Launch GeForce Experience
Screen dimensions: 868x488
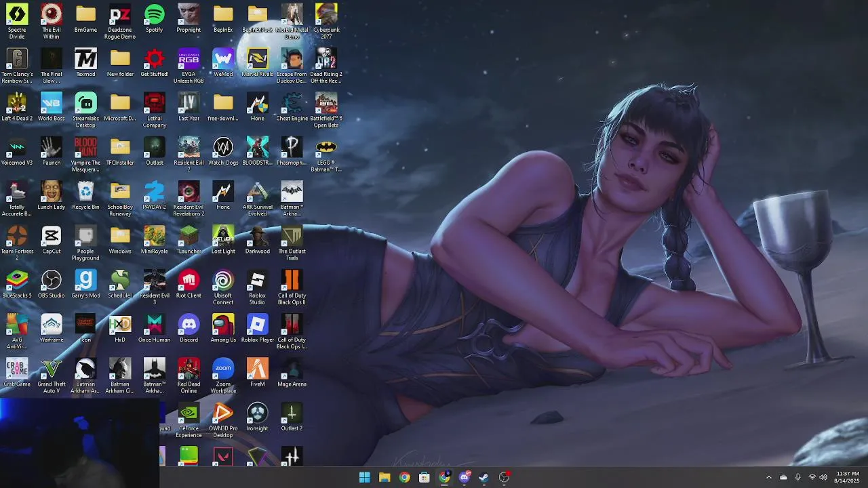click(189, 420)
